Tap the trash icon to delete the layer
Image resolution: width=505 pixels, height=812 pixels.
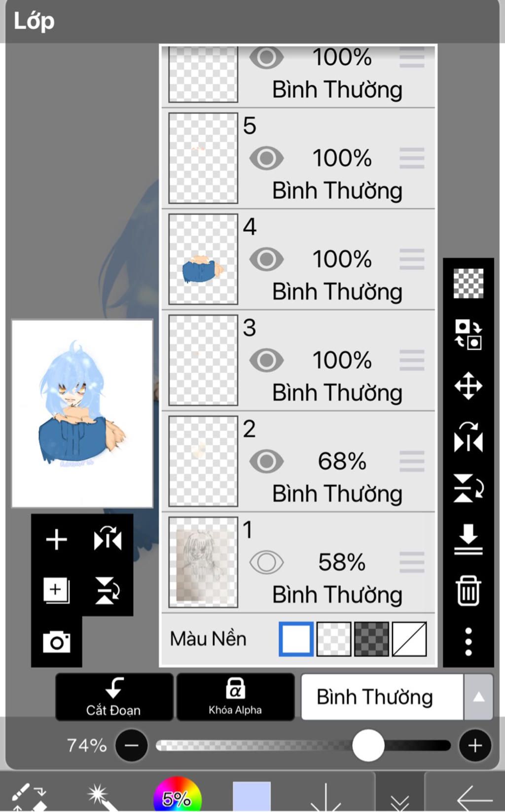click(x=468, y=590)
